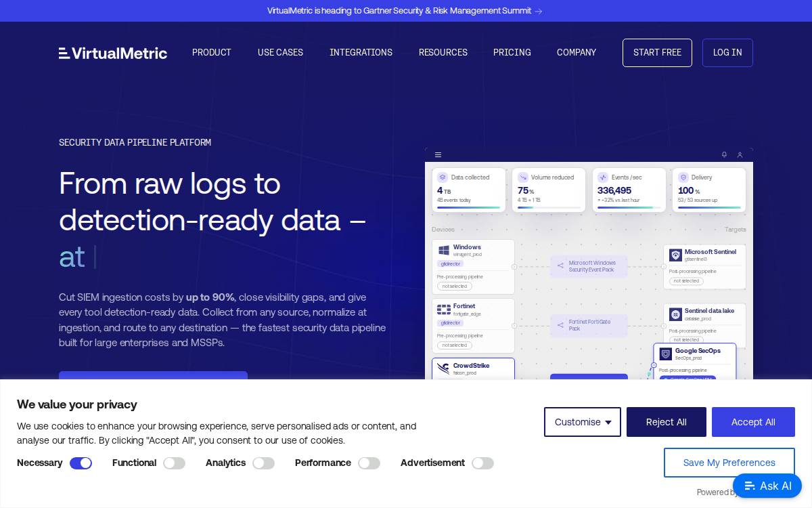Click Reject All cookies
The image size is (812, 508).
click(x=667, y=422)
